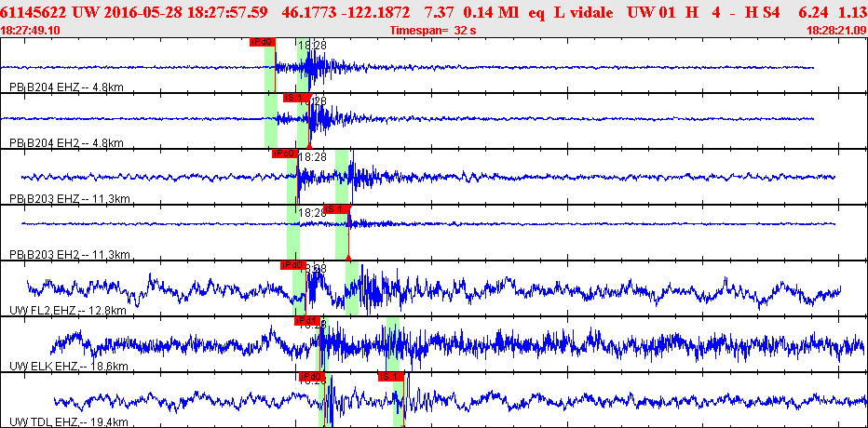Click the PB B203 EHZ channel label

68,199
